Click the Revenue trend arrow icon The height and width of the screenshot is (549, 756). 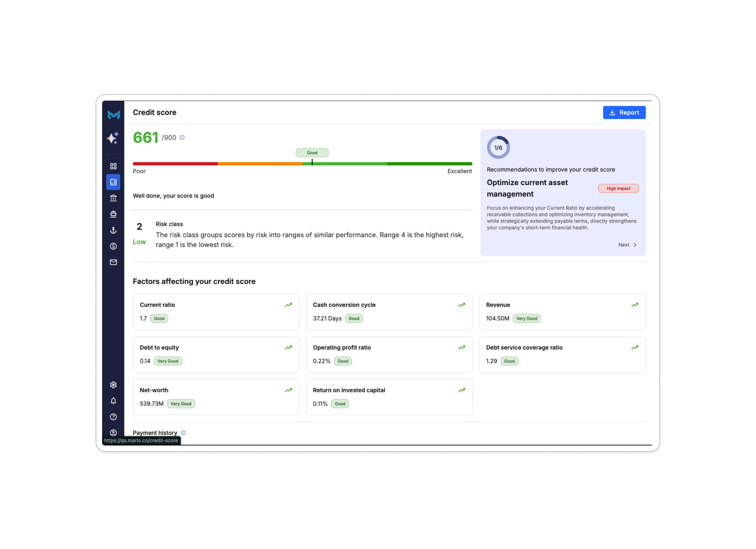634,305
